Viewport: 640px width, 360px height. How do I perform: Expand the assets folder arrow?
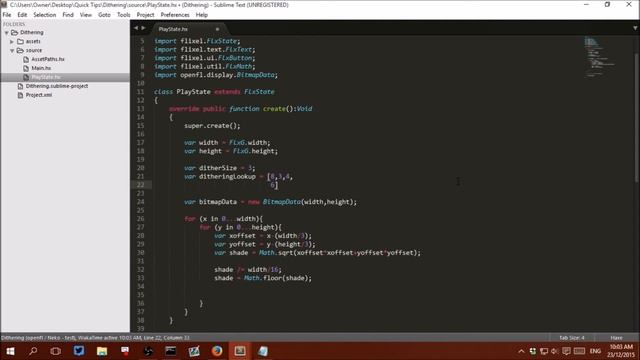coord(12,41)
